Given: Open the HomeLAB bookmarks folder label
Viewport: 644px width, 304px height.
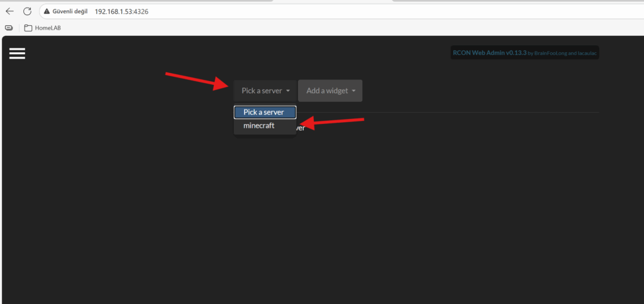Looking at the screenshot, I should pyautogui.click(x=48, y=28).
